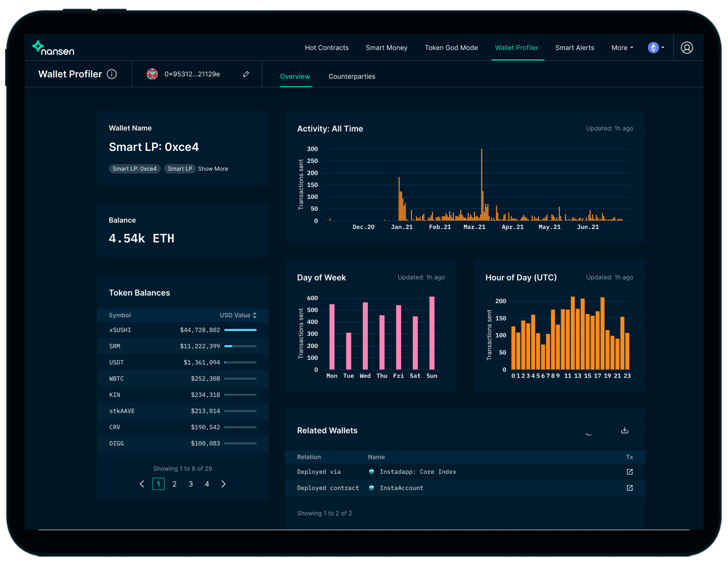
Task: Go to previous token balances page
Action: [142, 484]
